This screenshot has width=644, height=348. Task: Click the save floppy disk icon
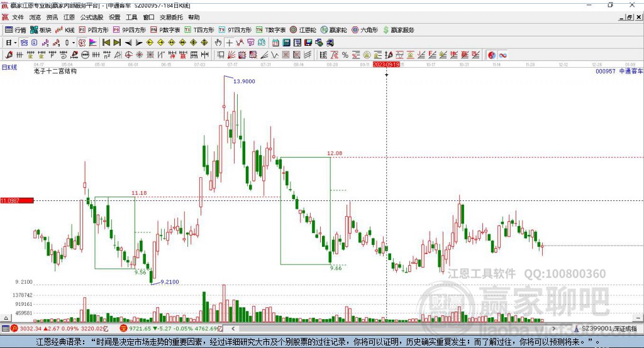click(x=308, y=43)
